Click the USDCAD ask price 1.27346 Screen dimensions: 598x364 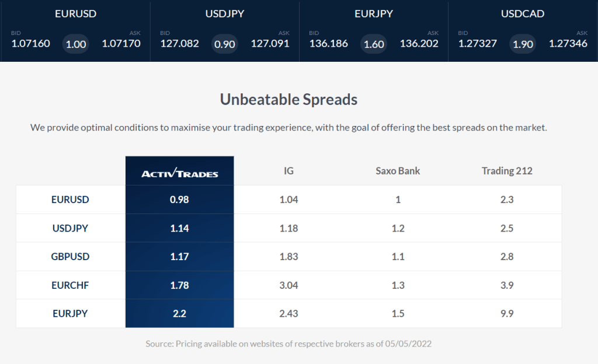coord(569,43)
